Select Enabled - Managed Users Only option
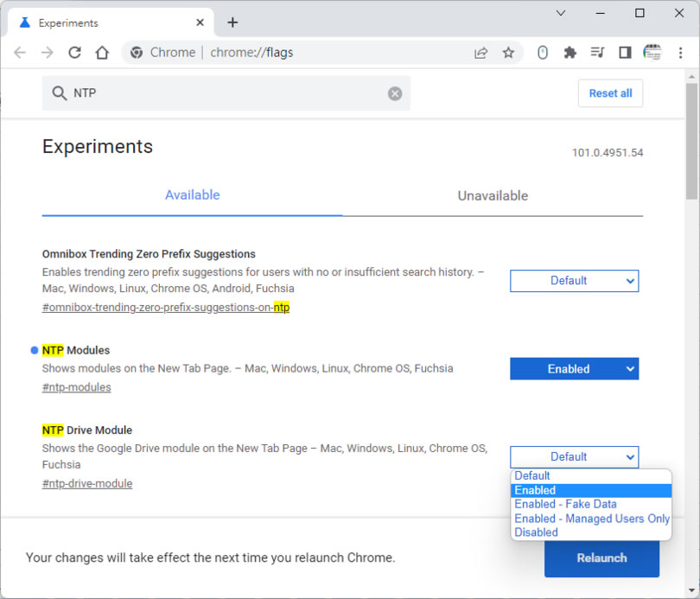Screen dimensions: 700x599 click(590, 519)
